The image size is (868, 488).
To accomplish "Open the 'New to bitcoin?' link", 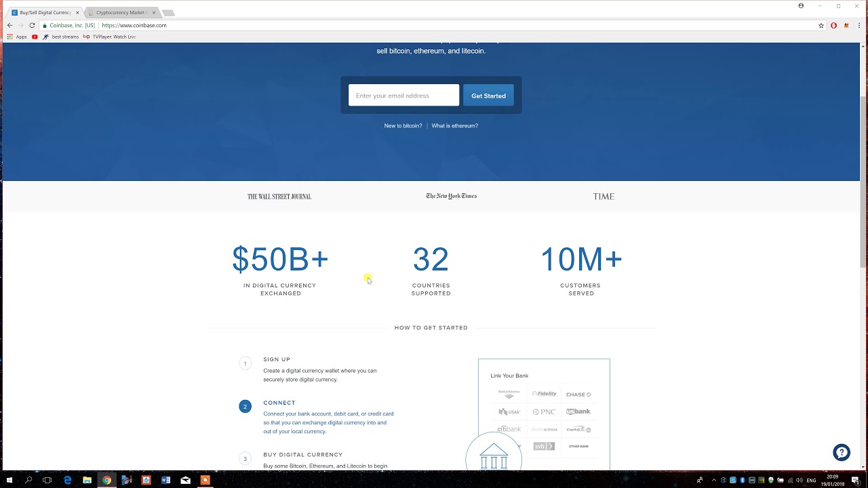I will [403, 125].
